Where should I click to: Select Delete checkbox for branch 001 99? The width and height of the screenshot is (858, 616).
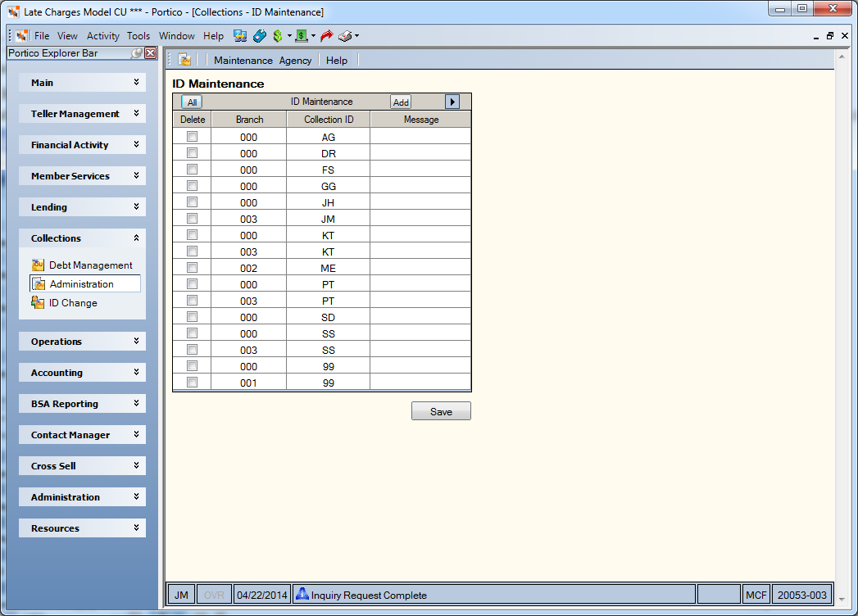pos(192,383)
